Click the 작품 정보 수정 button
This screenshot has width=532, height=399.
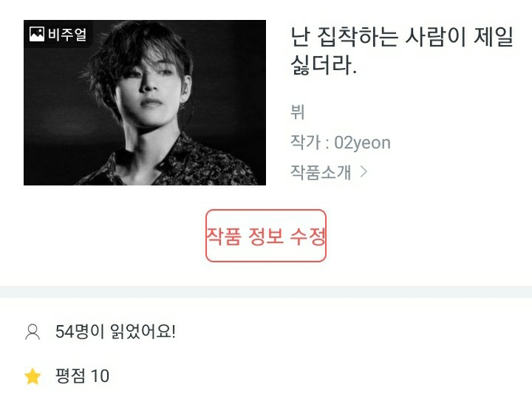[x=266, y=236]
